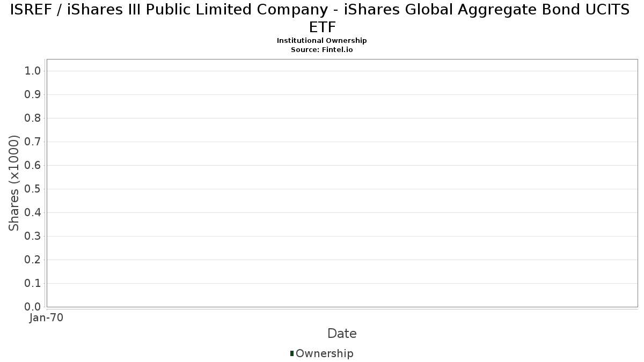The image size is (644, 362).
Task: Click the empty chart plot area
Action: pyautogui.click(x=342, y=183)
